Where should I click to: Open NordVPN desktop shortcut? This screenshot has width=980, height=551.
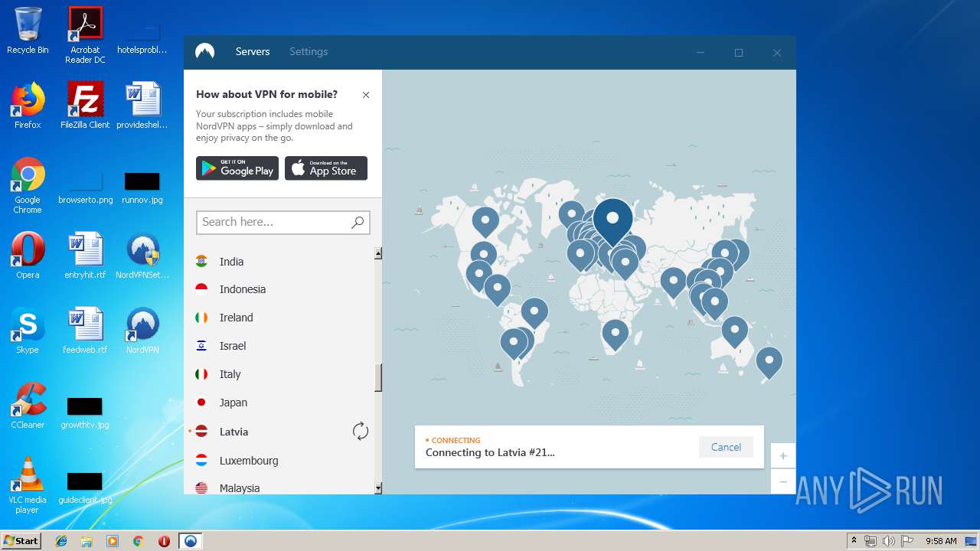pos(142,331)
